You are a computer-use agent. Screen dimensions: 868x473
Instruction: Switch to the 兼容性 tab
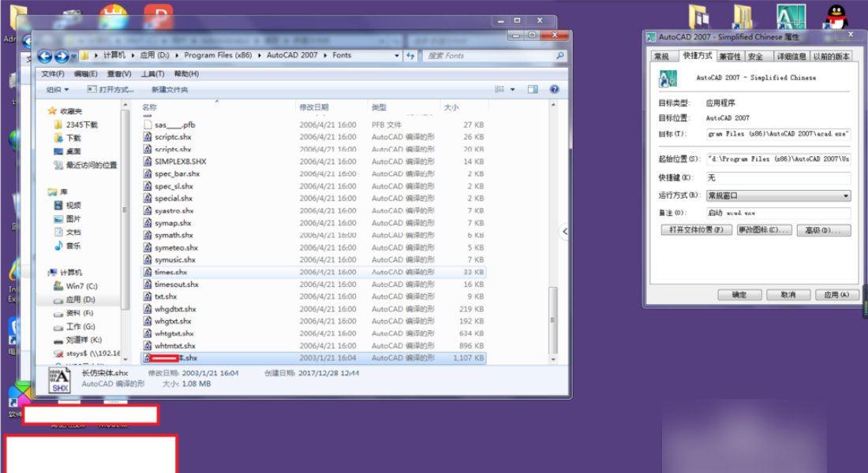(729, 57)
